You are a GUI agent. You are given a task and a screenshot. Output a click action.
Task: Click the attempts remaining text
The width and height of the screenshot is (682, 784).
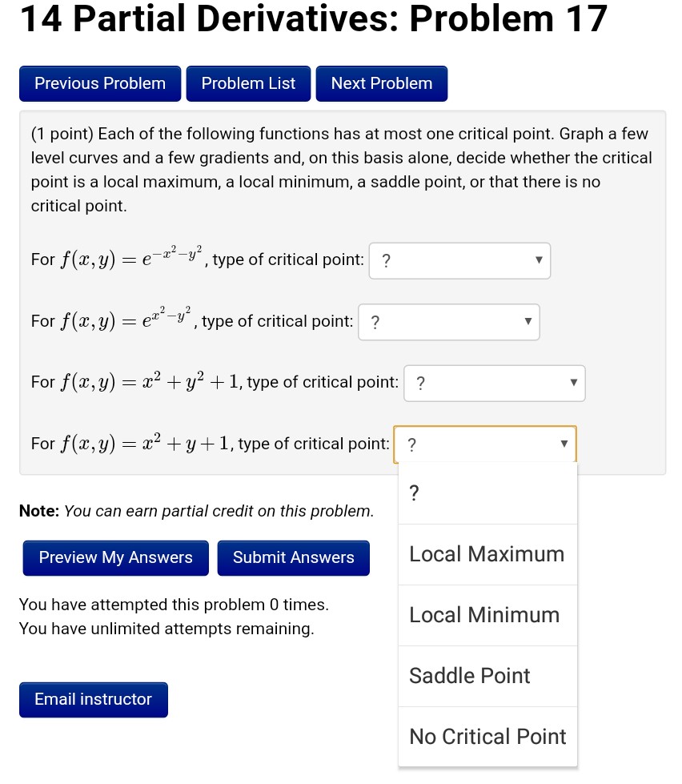tap(166, 629)
